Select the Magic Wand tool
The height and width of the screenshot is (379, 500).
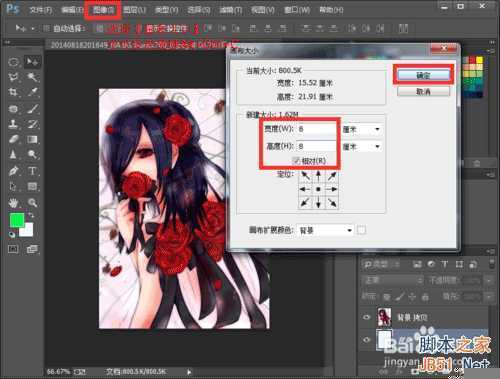[32, 78]
